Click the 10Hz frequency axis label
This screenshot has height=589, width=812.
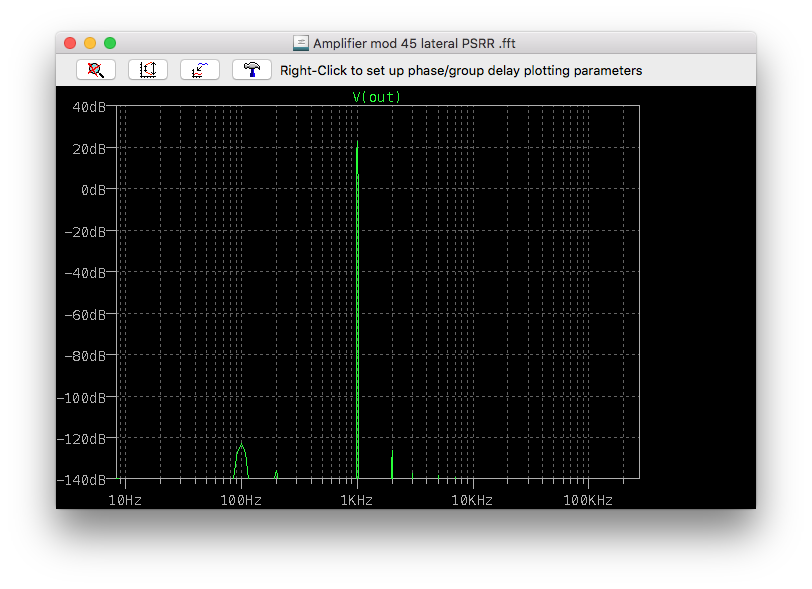pos(125,500)
